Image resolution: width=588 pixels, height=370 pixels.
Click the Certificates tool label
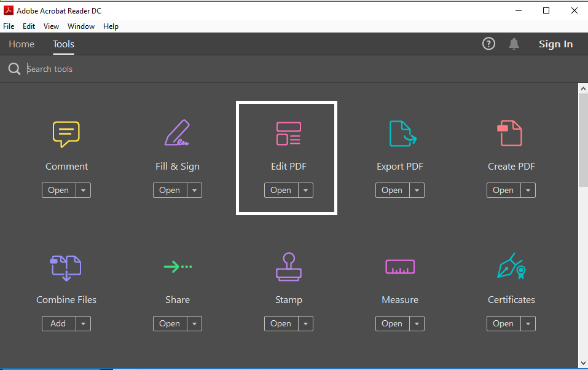pos(511,299)
